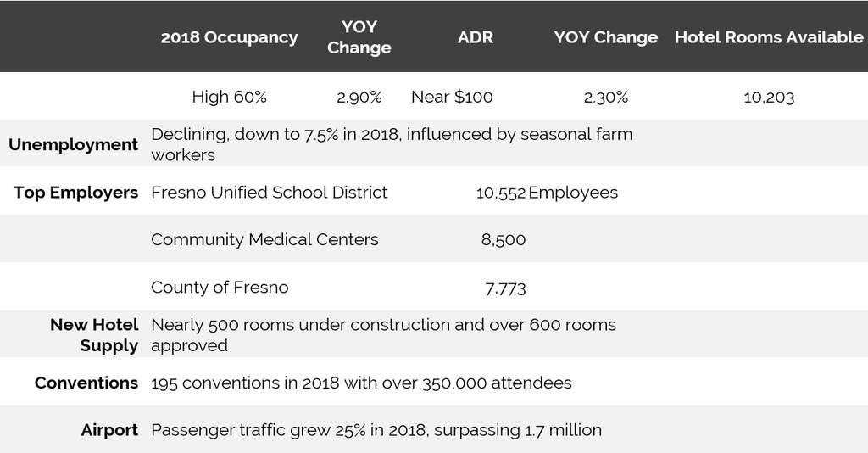This screenshot has width=868, height=453.
Task: Click the New Hotel Supply row label
Action: coord(93,335)
